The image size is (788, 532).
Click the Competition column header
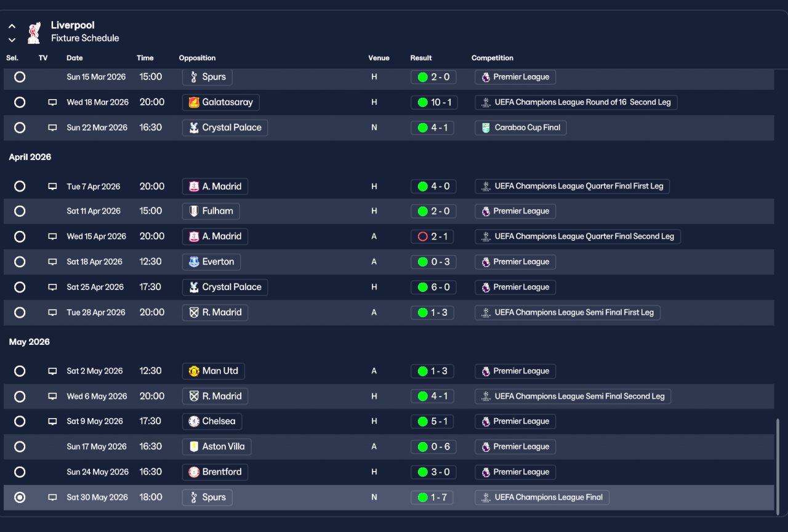492,58
